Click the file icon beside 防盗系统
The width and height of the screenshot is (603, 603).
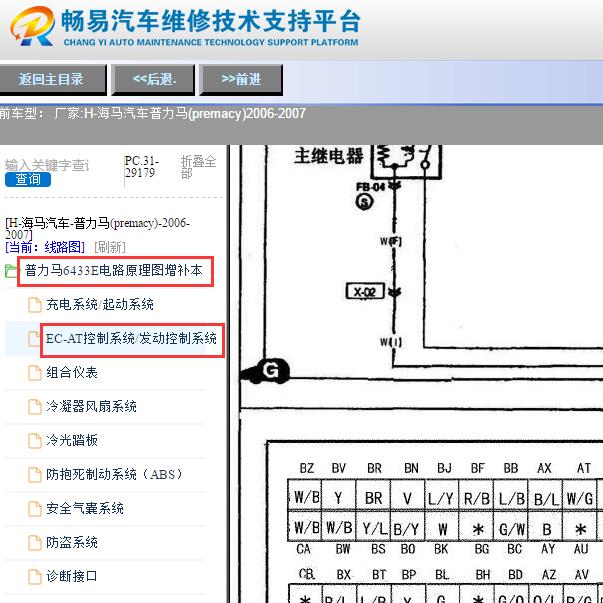coord(36,542)
